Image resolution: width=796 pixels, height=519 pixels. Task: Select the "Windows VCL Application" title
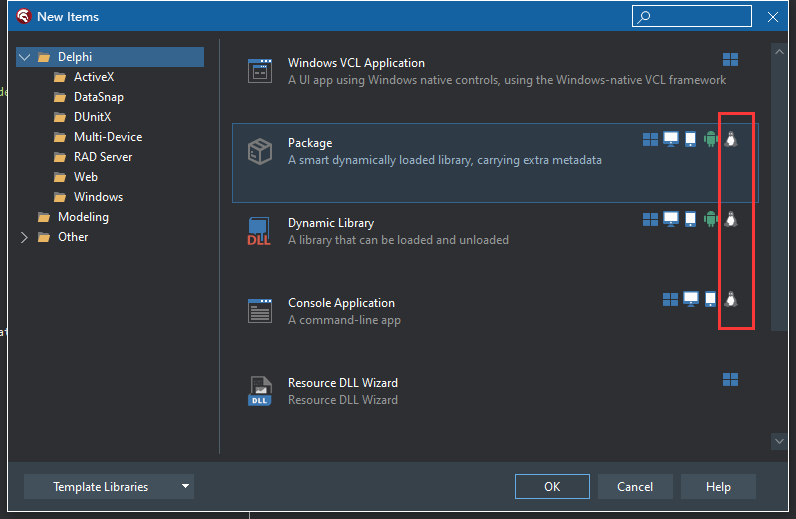coord(356,63)
